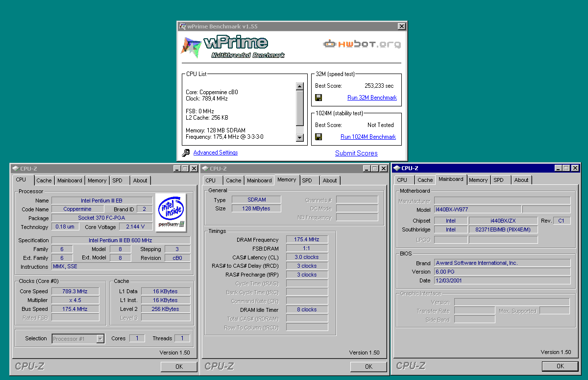
Task: Run the 32M Benchmark
Action: 372,98
